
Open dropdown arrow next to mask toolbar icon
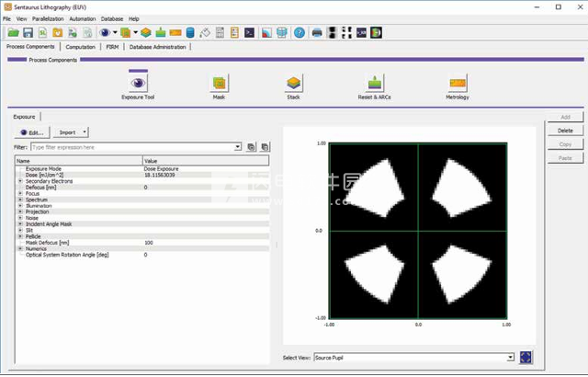[135, 32]
